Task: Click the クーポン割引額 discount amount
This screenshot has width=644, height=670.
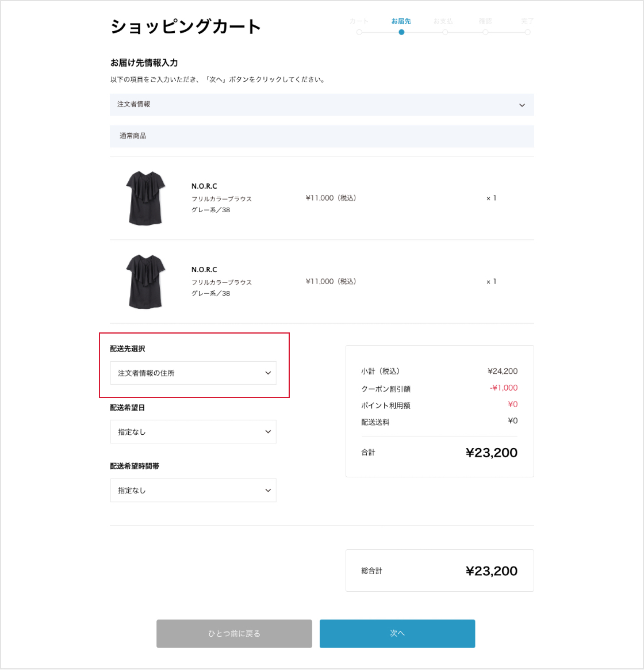Action: click(x=504, y=388)
